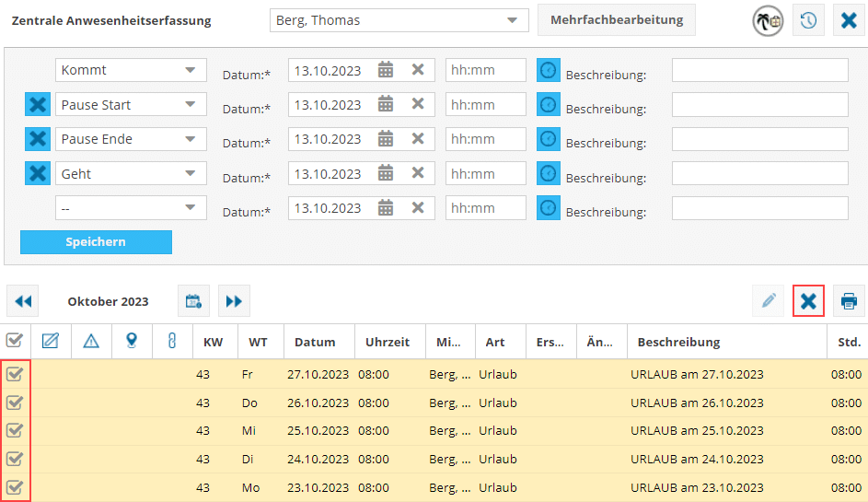Toggle the checkbox for 25.10.2023 row
Image resolution: width=868 pixels, height=502 pixels.
pyautogui.click(x=15, y=430)
